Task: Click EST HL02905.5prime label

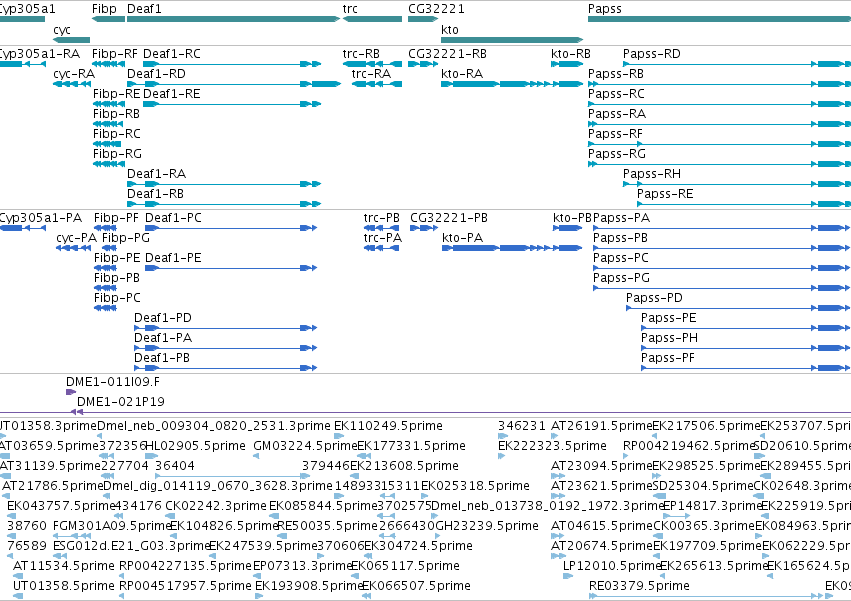Action: click(195, 446)
